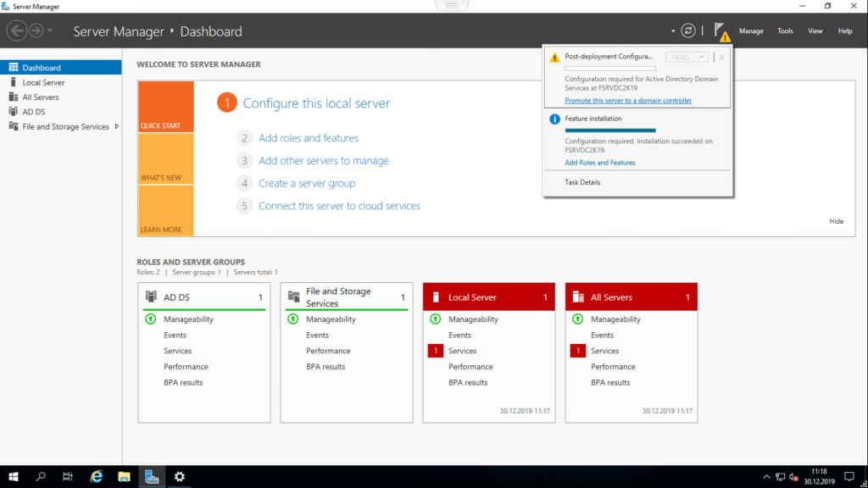Select AD DS in the left sidebar
Viewport: 868px width, 488px height.
point(34,112)
